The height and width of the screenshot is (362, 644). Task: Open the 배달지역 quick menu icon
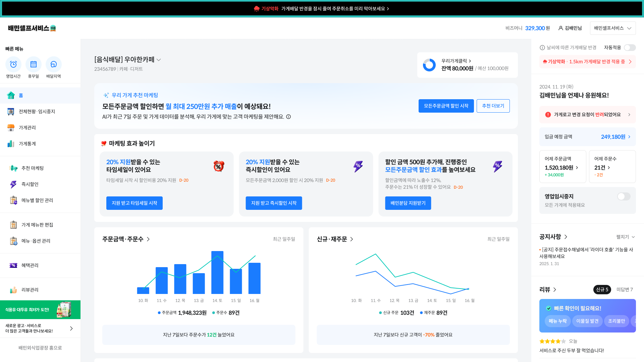[x=54, y=64]
